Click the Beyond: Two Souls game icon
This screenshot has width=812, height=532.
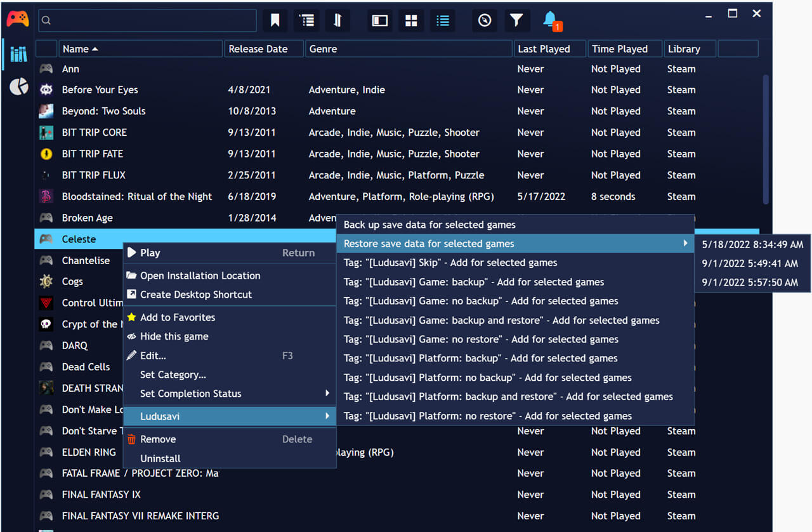point(46,111)
